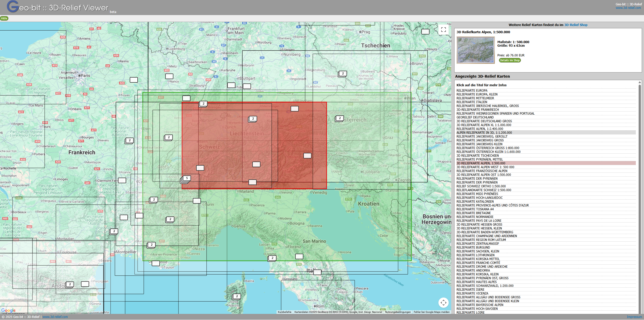Click cluster marker near Budweis

coord(342,74)
